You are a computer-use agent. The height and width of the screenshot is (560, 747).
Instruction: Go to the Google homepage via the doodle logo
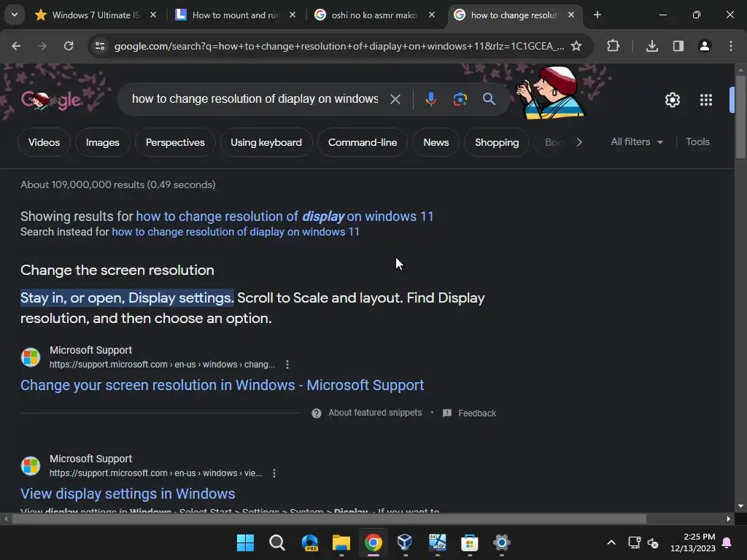click(52, 99)
